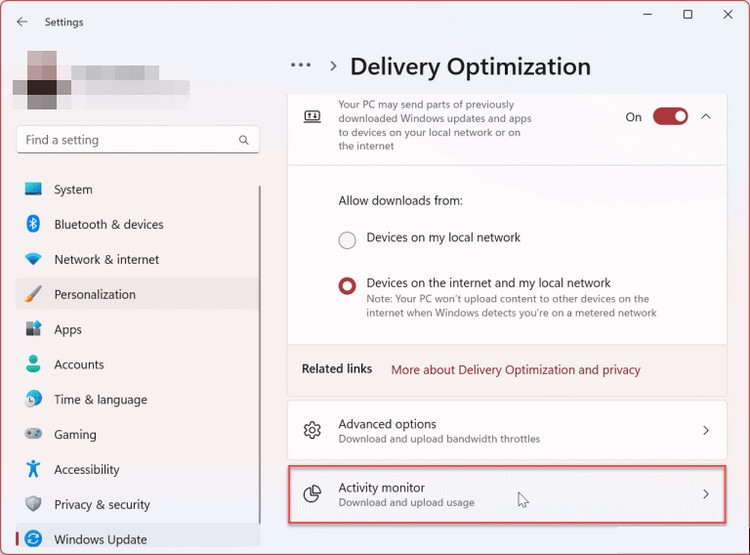Click the System monitor icon

(x=33, y=189)
